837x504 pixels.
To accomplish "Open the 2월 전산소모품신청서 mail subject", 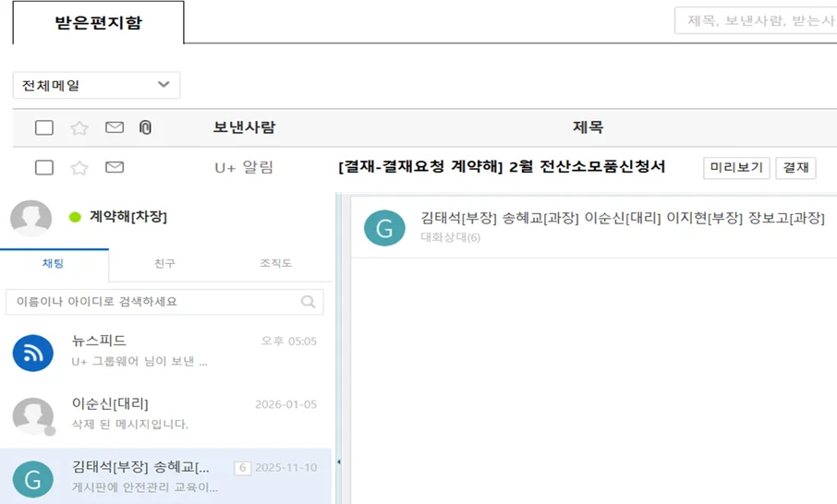I will 502,167.
